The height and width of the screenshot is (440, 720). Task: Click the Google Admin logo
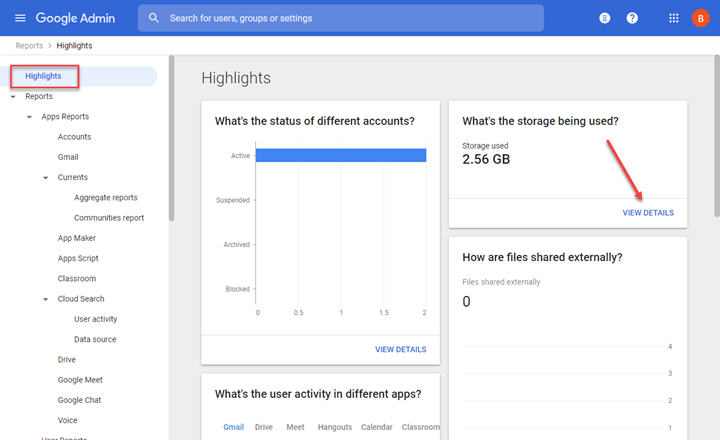pos(75,18)
